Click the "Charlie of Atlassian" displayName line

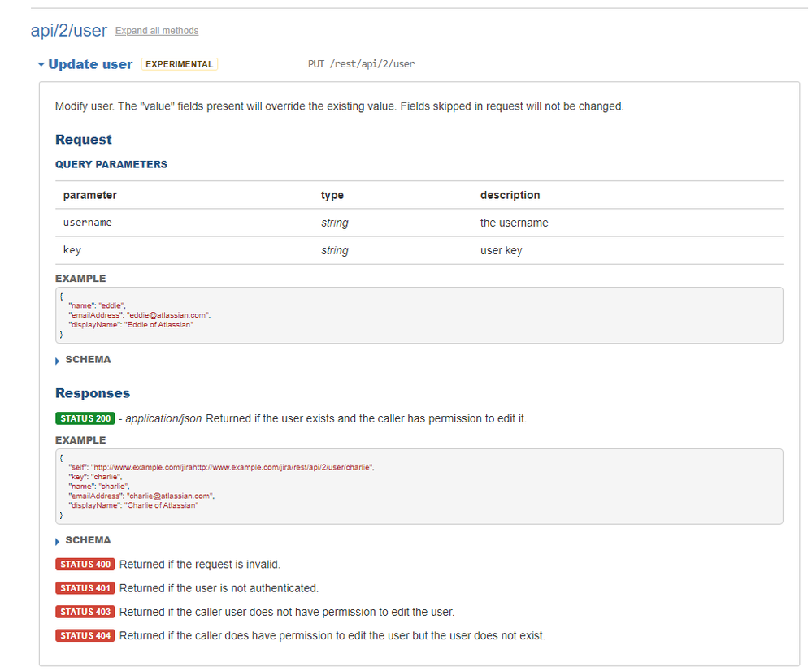click(133, 506)
